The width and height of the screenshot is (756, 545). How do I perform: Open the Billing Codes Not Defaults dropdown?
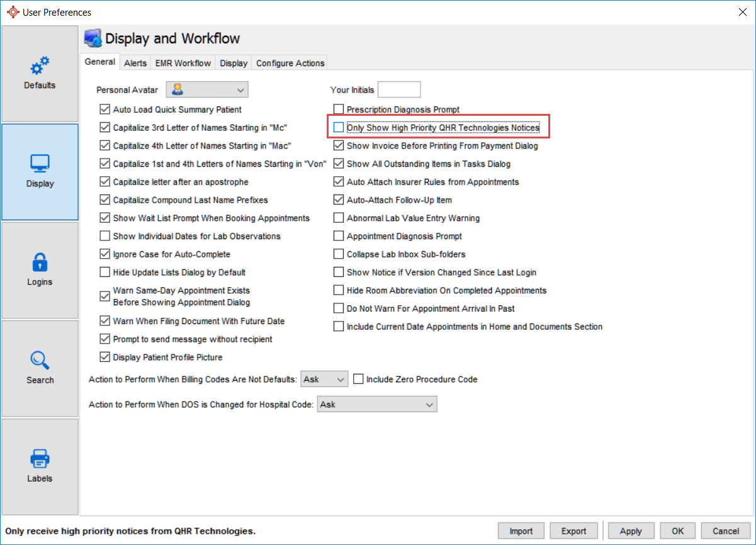point(341,379)
